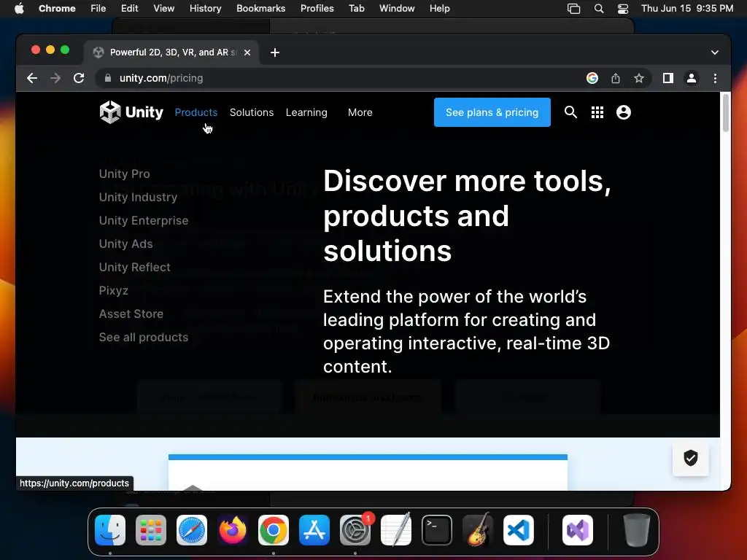Open the Edit menu
Viewport: 747px width, 560px height.
129,8
